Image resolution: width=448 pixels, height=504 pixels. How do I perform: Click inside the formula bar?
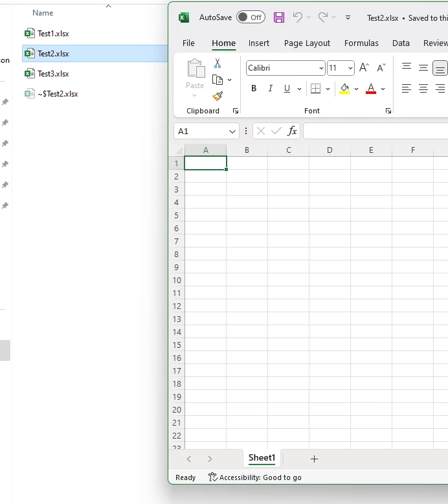point(374,131)
